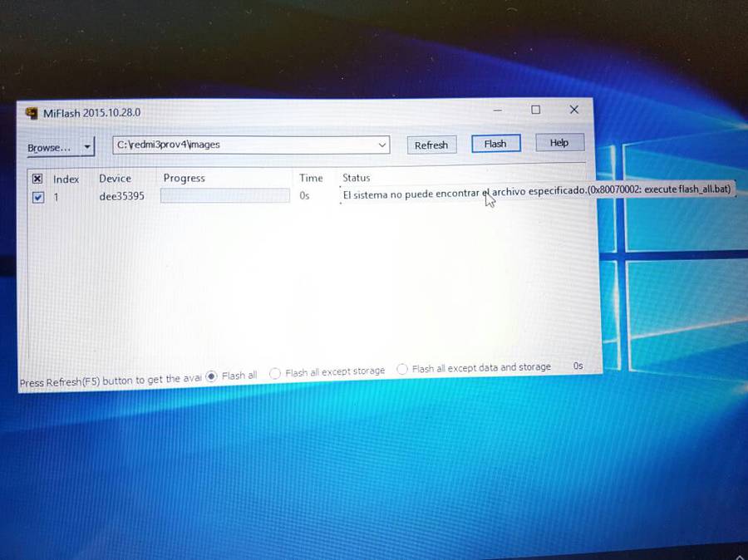Click the Index column header
748x560 pixels.
[66, 179]
